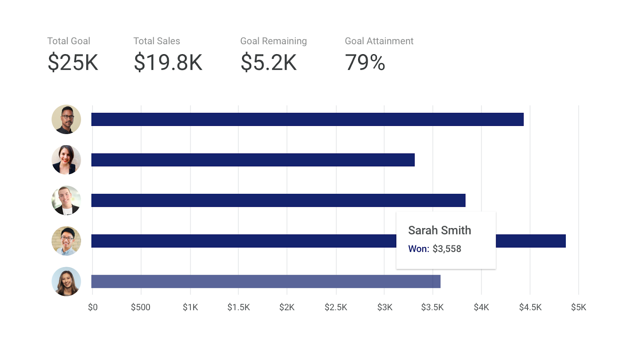Click the Total Goal $25K metric
Viewport: 638px width, 364px height.
[73, 54]
